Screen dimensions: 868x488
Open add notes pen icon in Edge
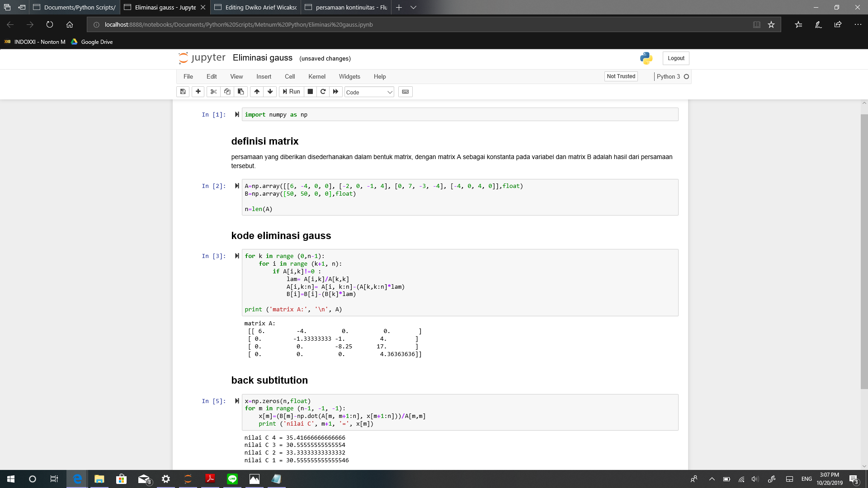818,24
